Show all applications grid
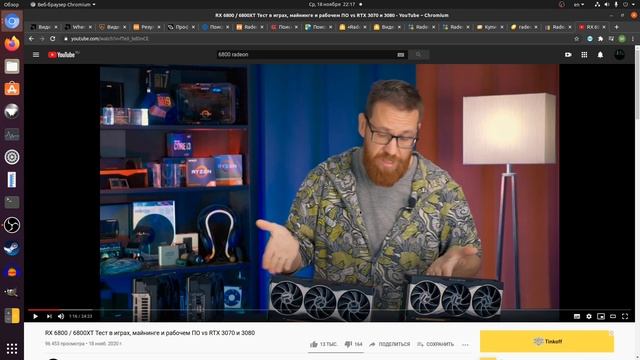Screen dimensions: 640x360 [x=12, y=348]
